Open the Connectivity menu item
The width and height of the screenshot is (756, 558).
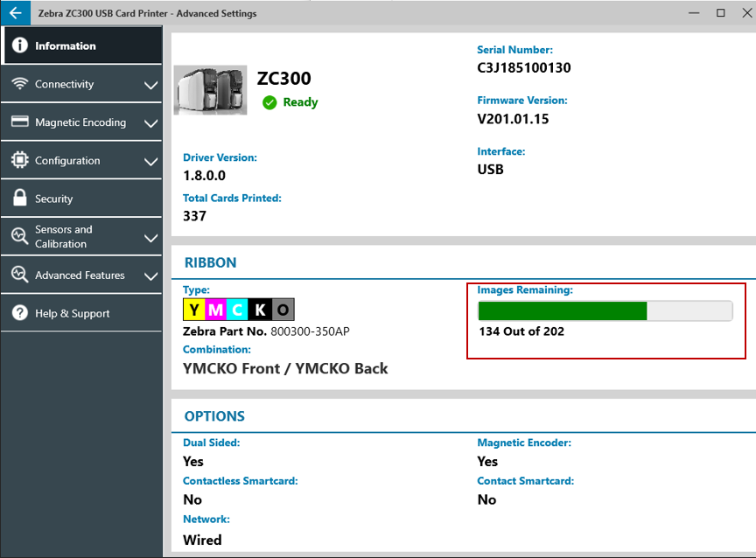[x=81, y=84]
